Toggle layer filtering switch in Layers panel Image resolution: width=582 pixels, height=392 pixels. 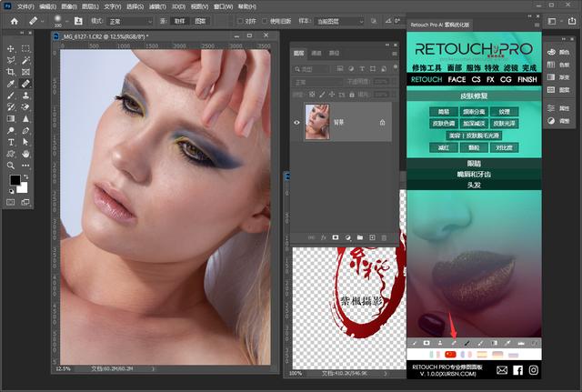click(x=396, y=67)
